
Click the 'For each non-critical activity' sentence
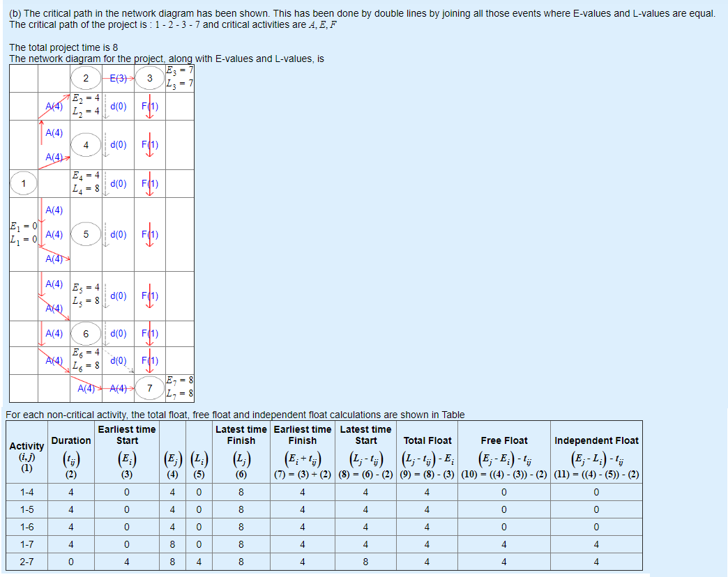[x=235, y=415]
